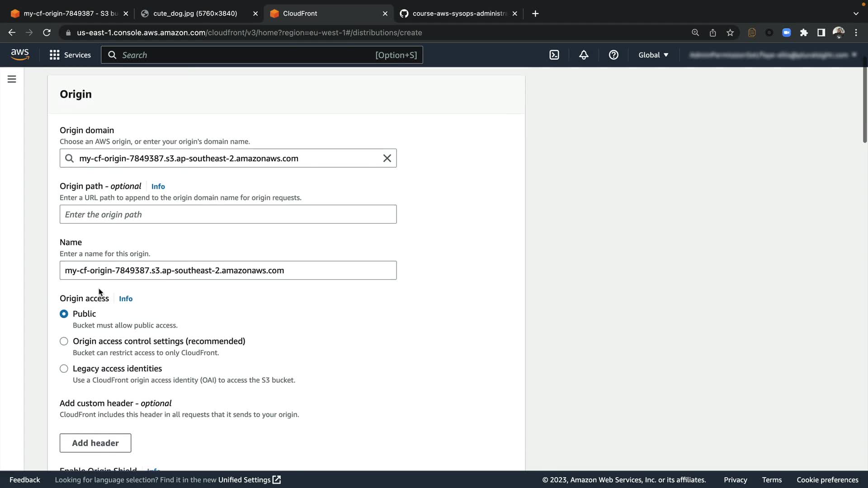Viewport: 868px width, 488px height.
Task: Click the AWS logo home icon
Action: [20, 55]
